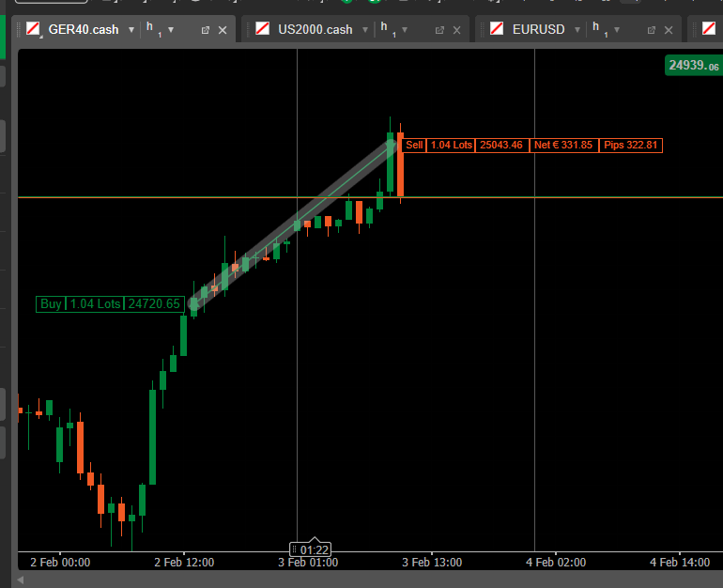The width and height of the screenshot is (723, 588).
Task: Open symbol dropdown on US2000.cash tab
Action: [x=365, y=30]
